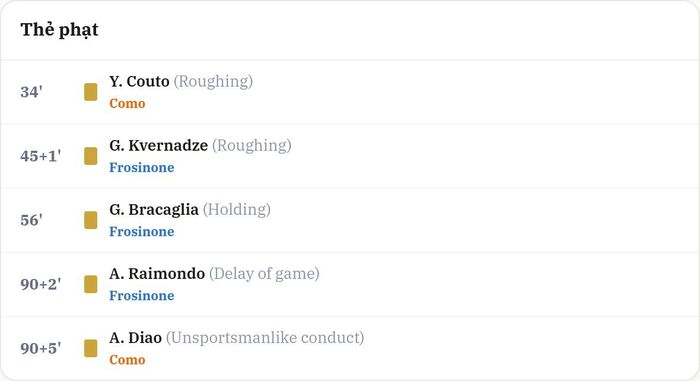Screen dimensions: 700x381
Task: Click yellow card icon beside Y. Couto
Action: (91, 92)
